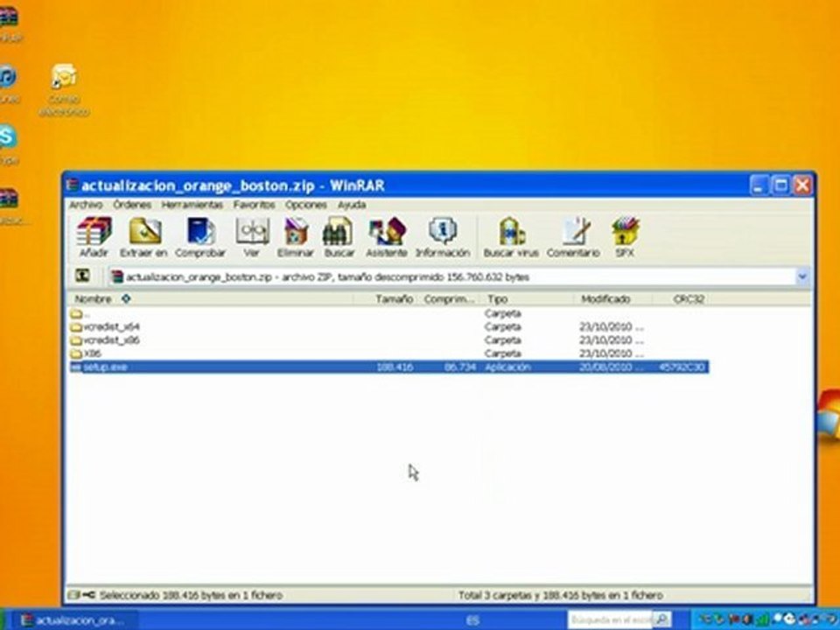Expand the archive path dropdown arrow
Screen dimensions: 840x630
802,276
